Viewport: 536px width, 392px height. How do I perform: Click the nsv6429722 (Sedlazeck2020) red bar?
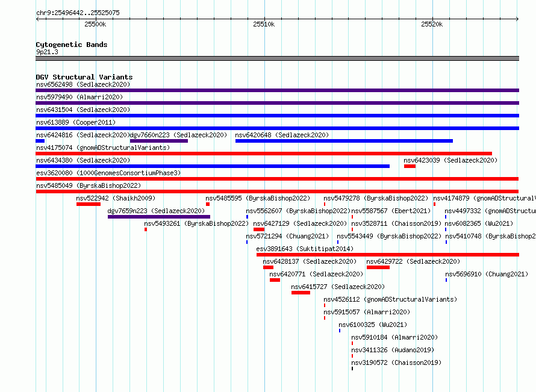point(378,267)
